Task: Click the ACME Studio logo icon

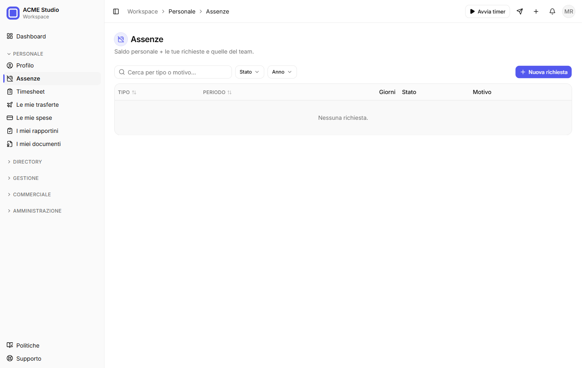Action: 13,13
